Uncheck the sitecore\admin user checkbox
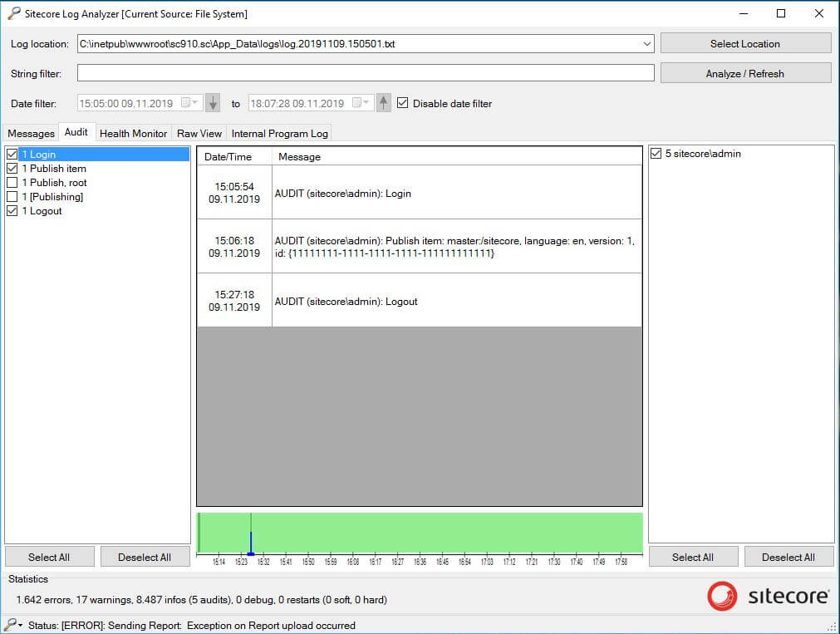The width and height of the screenshot is (840, 634). click(x=656, y=154)
